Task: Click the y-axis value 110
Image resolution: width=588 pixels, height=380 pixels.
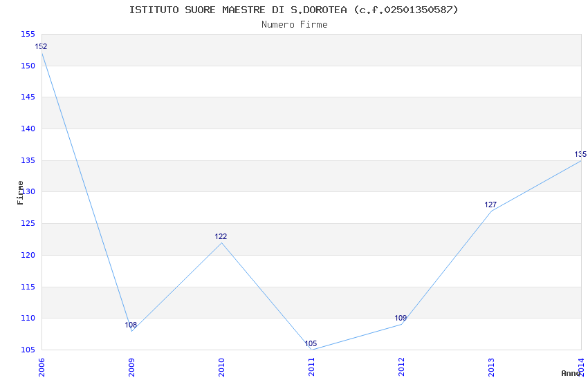Action: click(x=28, y=319)
